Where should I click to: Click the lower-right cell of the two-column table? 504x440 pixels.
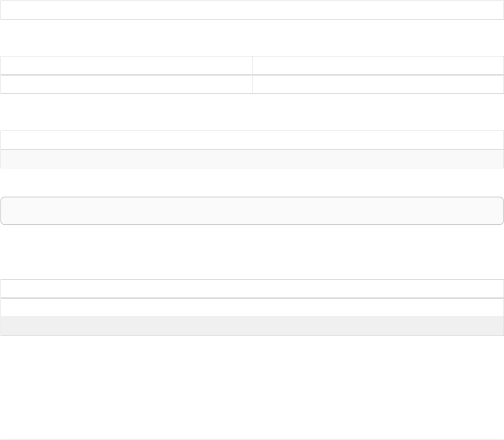point(378,85)
